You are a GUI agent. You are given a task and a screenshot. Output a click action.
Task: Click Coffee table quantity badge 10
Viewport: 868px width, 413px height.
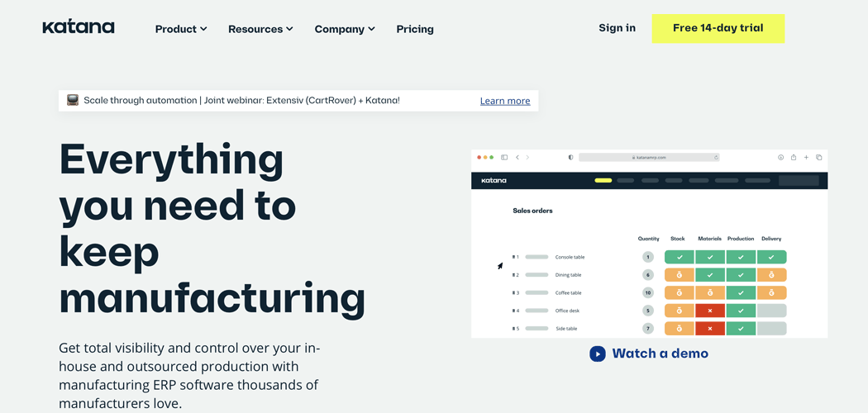pyautogui.click(x=648, y=293)
